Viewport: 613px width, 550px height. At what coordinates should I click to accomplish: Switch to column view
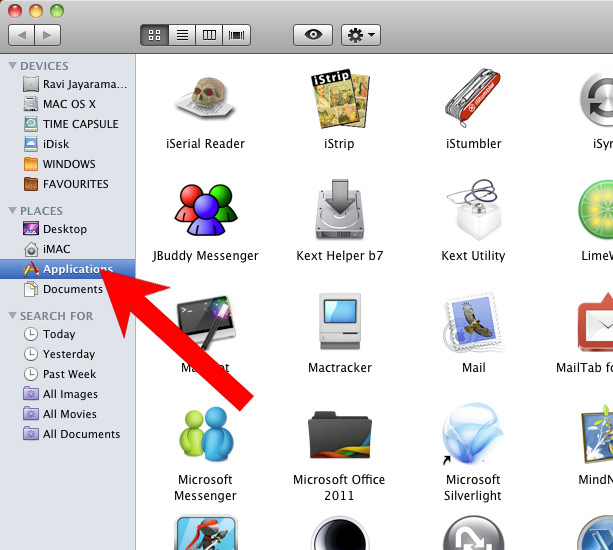209,35
